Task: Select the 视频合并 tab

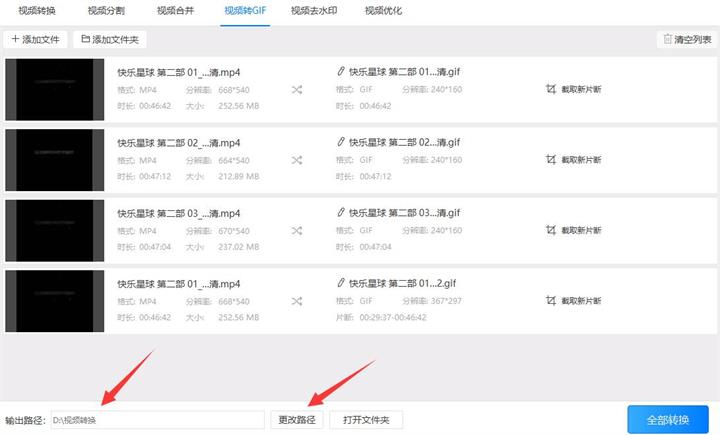Action: [175, 11]
